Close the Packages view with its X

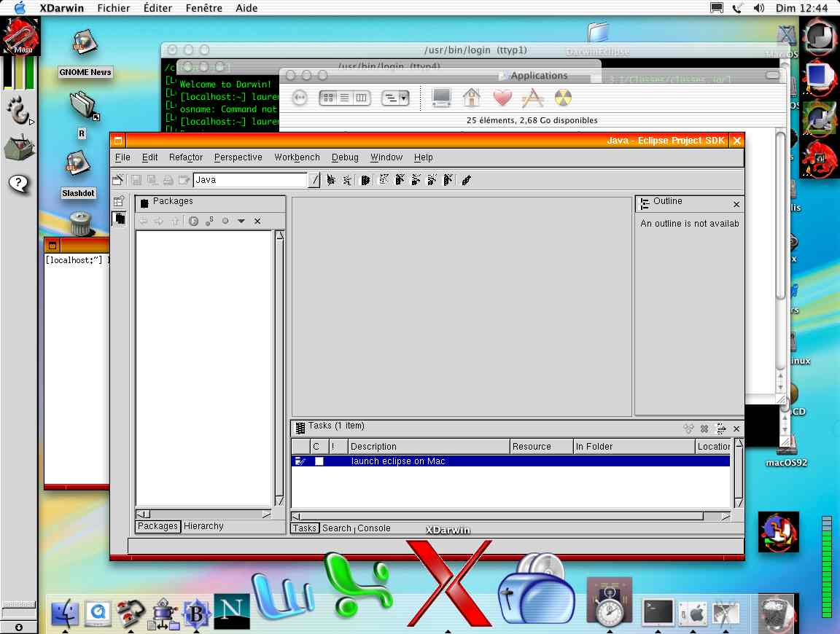(257, 221)
